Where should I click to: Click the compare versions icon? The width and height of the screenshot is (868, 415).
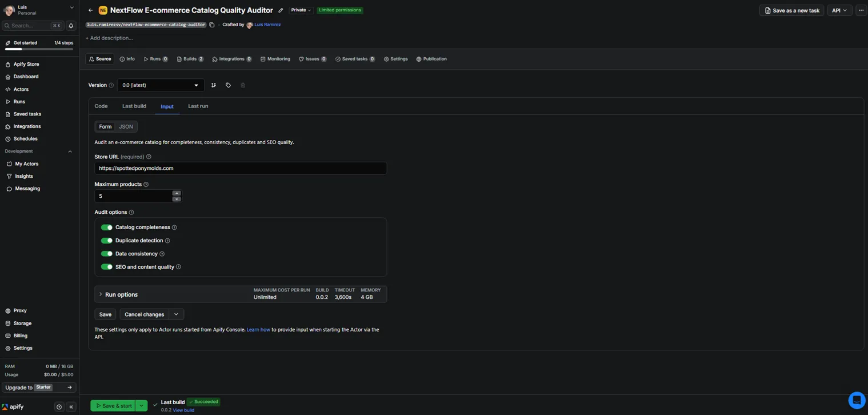click(x=214, y=85)
